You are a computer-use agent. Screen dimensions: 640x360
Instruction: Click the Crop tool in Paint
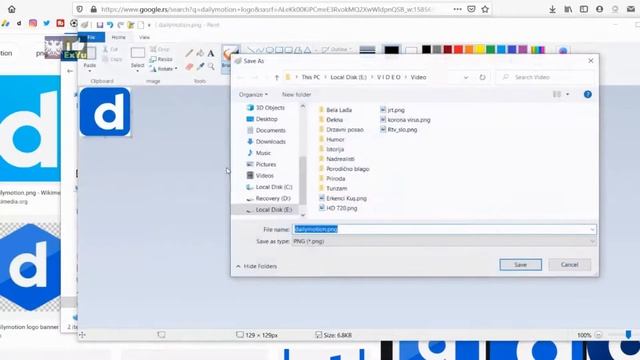[x=160, y=49]
